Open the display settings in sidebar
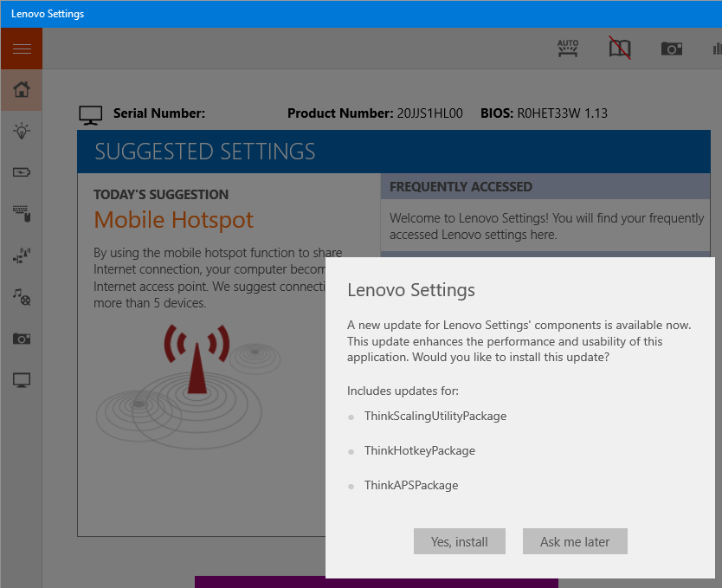The image size is (722, 588). pyautogui.click(x=22, y=380)
